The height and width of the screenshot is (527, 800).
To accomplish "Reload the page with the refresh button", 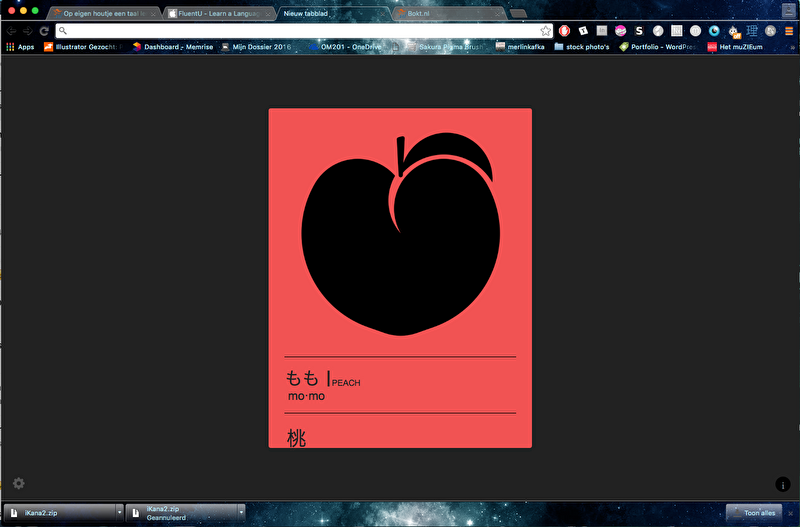I will coord(44,31).
